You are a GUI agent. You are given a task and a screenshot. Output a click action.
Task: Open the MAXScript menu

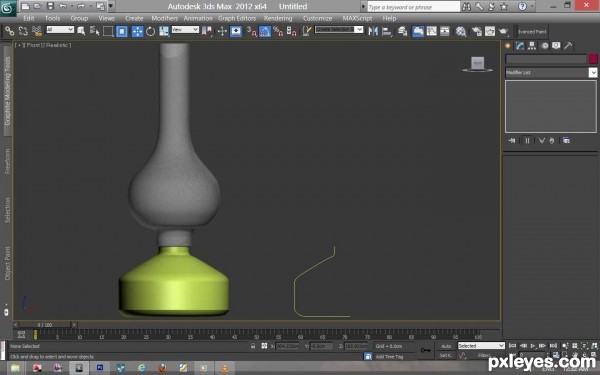(357, 18)
